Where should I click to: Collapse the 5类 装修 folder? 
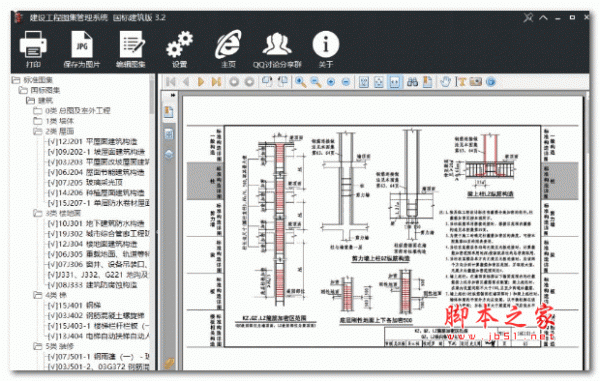point(38,346)
